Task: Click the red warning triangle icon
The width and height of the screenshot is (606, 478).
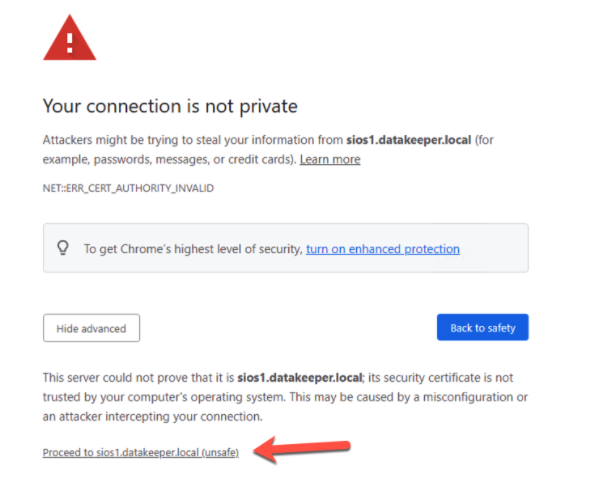Action: pyautogui.click(x=69, y=38)
